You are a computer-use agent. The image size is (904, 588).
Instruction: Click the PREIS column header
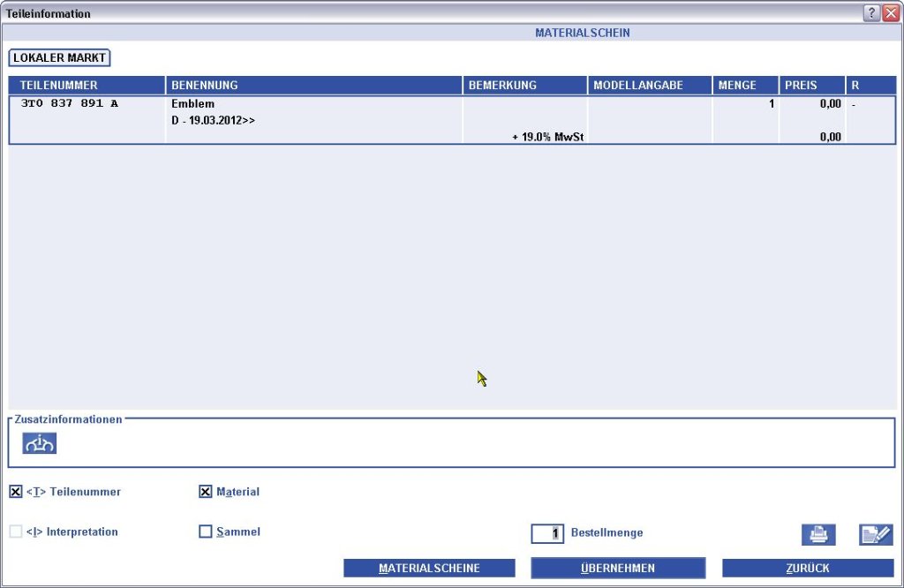811,86
